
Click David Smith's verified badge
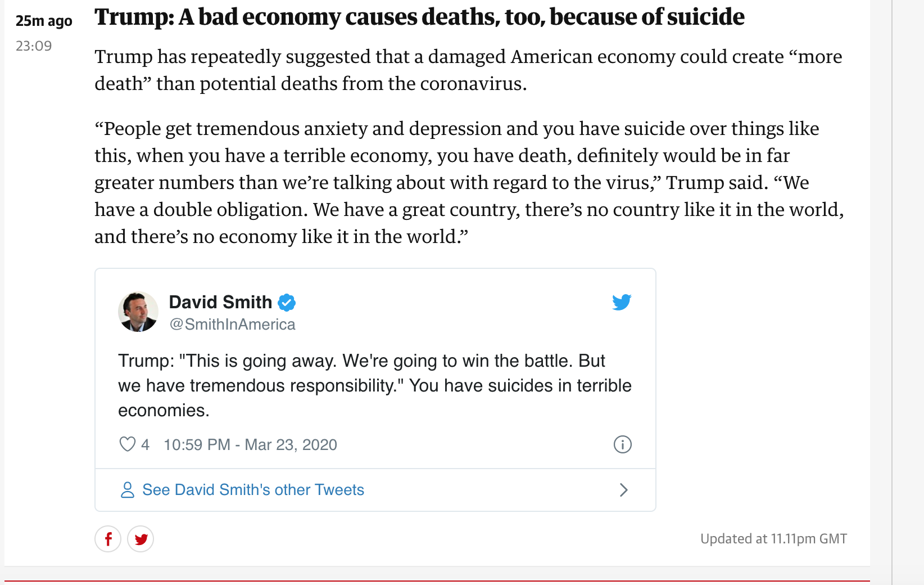(x=287, y=302)
